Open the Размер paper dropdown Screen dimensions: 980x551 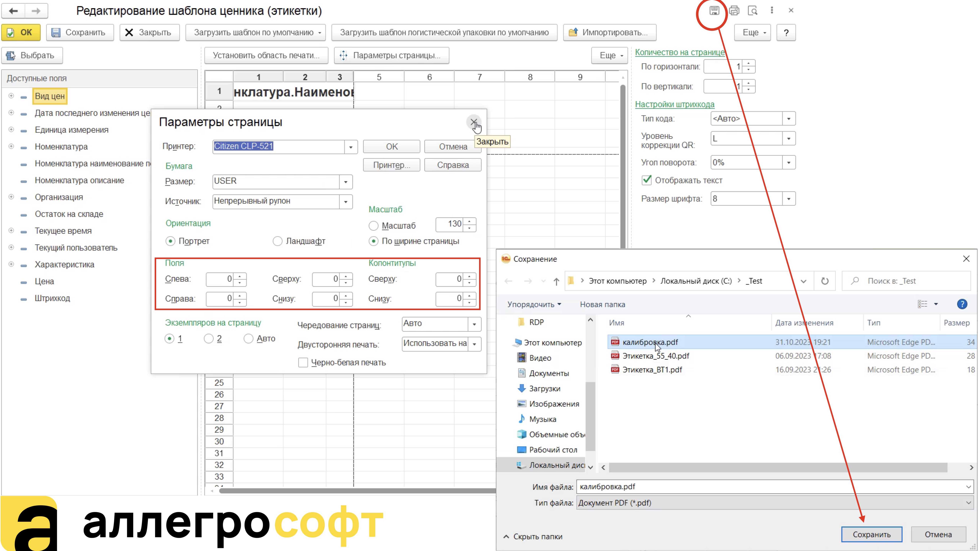click(345, 182)
